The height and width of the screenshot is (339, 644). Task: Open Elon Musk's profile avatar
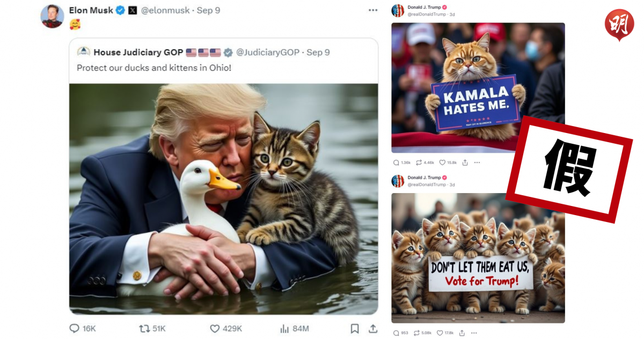(52, 17)
